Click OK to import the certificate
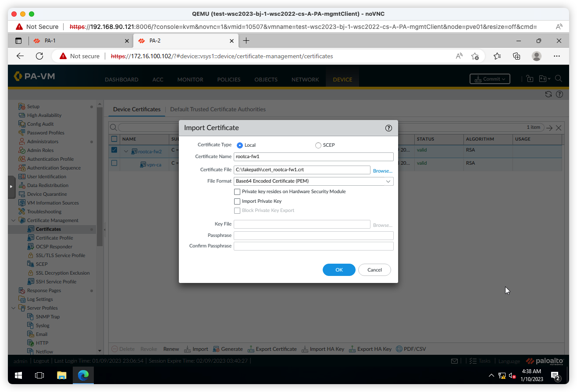Viewport: 577px width, 392px height. (338, 270)
